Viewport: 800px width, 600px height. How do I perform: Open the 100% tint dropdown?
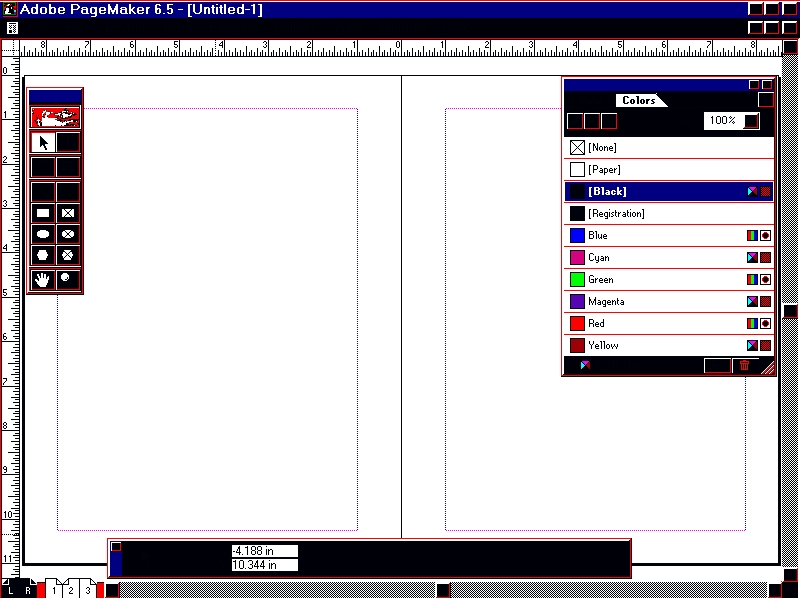pos(751,121)
